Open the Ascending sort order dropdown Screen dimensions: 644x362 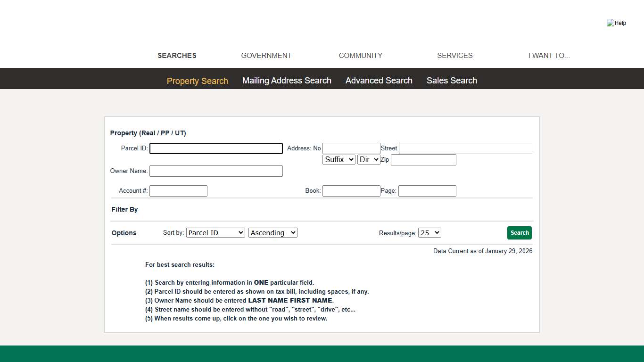tap(273, 233)
